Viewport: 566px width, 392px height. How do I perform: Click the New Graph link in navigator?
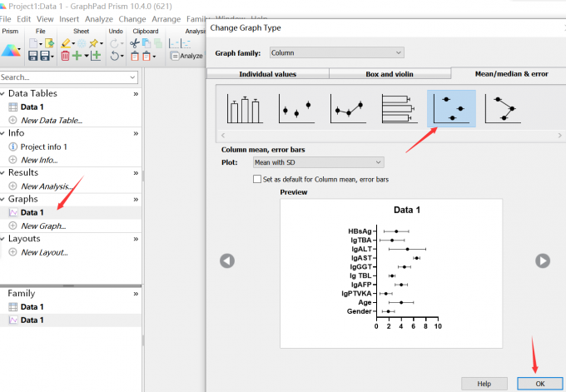point(43,226)
